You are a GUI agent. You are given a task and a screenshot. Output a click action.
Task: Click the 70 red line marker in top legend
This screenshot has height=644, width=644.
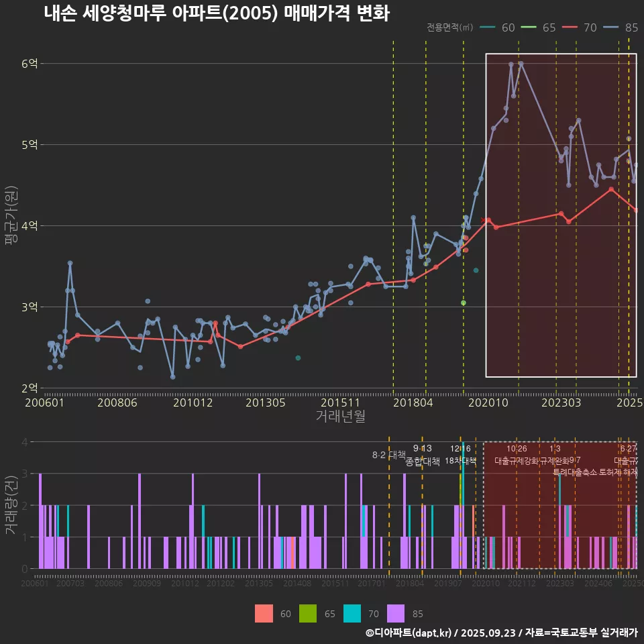(x=570, y=28)
